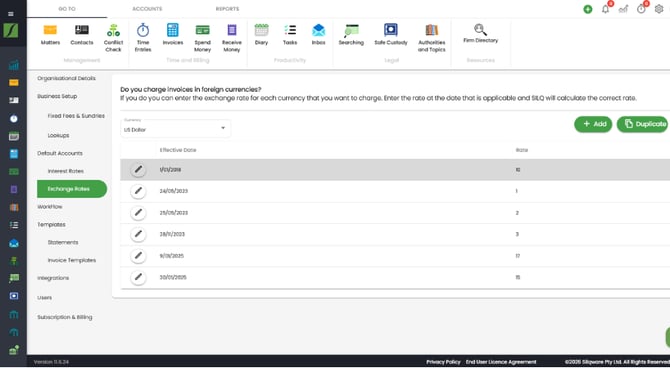The width and height of the screenshot is (670, 368).
Task: Click the green Add button
Action: pos(593,124)
